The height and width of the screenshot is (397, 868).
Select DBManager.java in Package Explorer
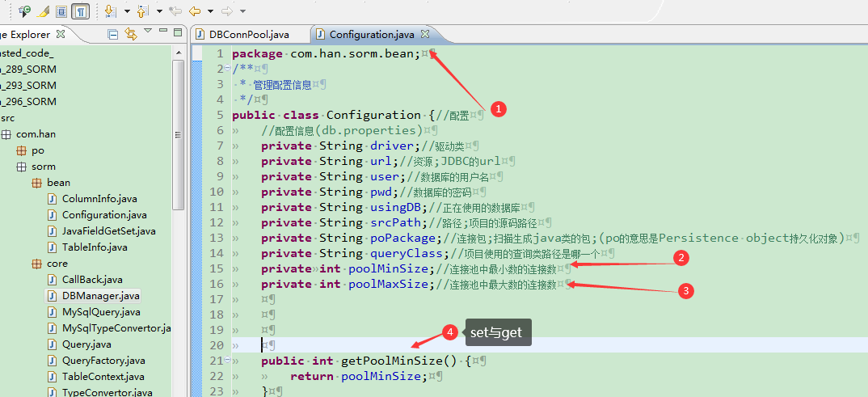point(101,296)
